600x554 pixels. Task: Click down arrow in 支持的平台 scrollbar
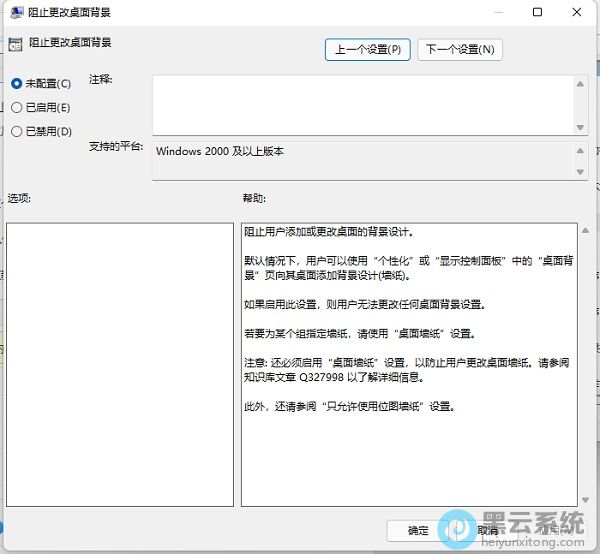coord(580,173)
